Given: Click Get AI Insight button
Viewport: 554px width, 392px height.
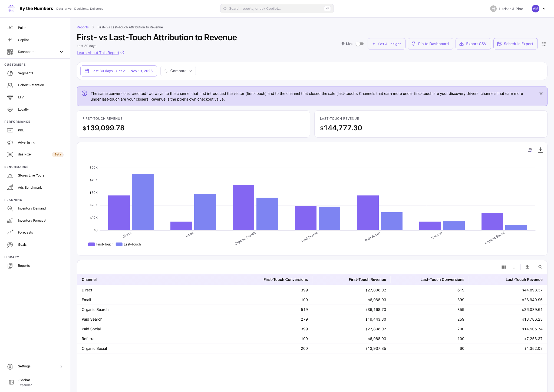Looking at the screenshot, I should click(x=386, y=44).
